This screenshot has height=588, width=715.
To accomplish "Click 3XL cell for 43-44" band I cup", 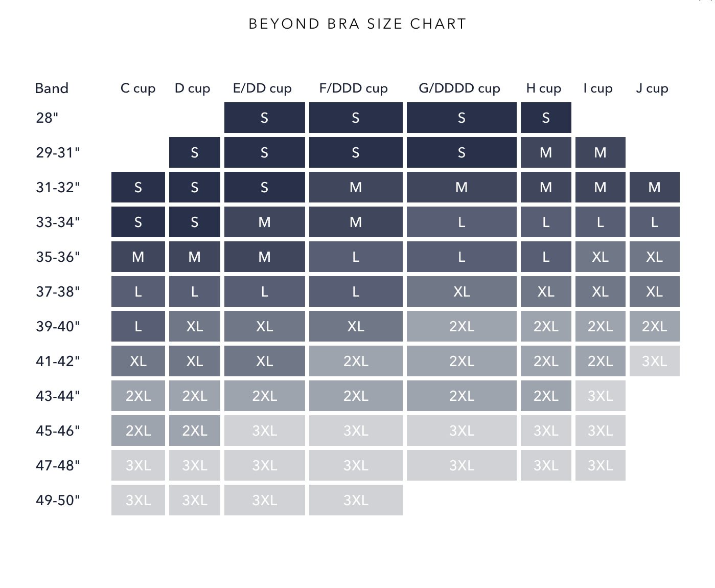I will click(600, 396).
